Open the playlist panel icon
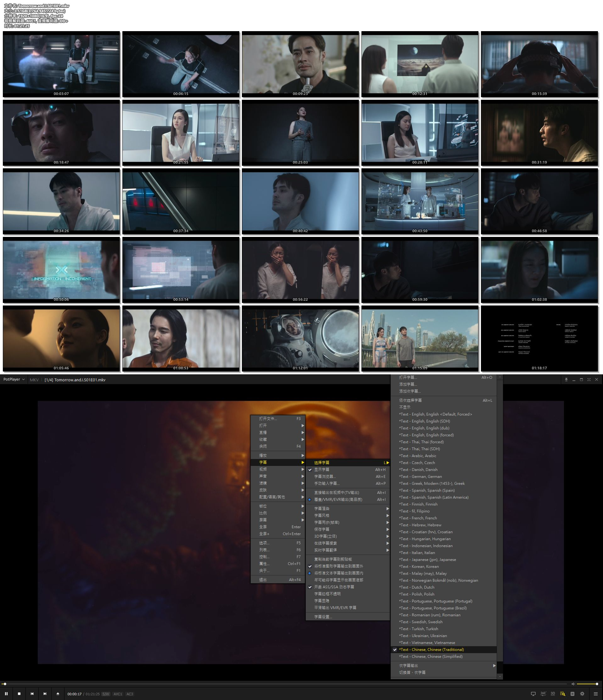Viewport: 603px width, 700px height. (x=572, y=694)
